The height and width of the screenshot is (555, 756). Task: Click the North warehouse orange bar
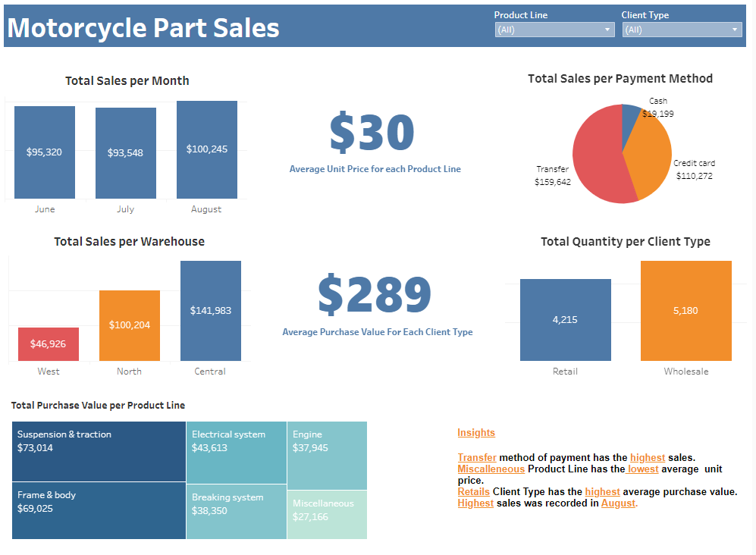(129, 325)
